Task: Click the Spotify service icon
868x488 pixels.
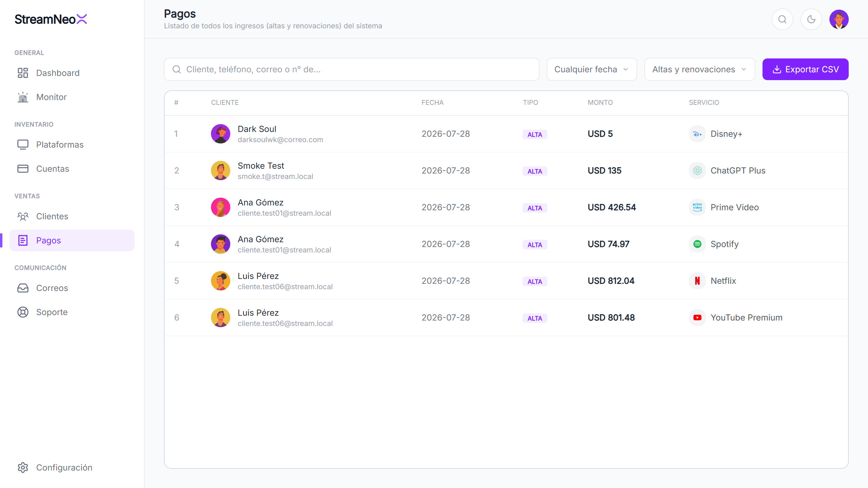Action: tap(697, 244)
